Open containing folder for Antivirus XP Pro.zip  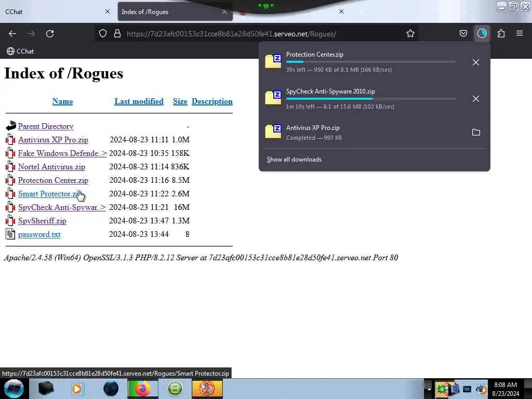(476, 132)
